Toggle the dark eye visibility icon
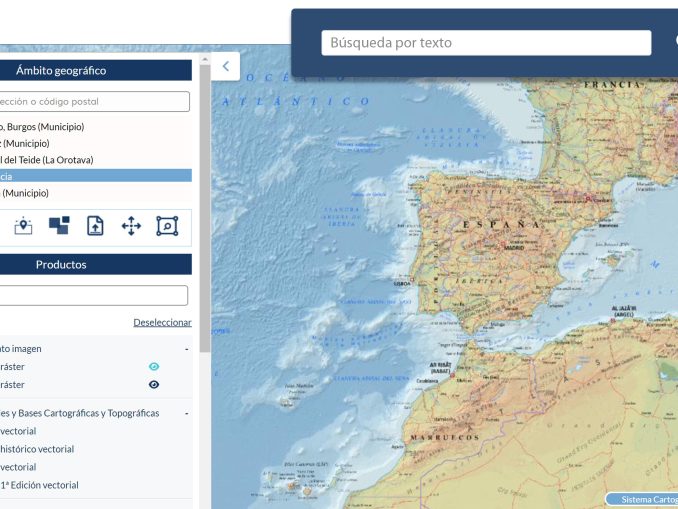 click(154, 385)
